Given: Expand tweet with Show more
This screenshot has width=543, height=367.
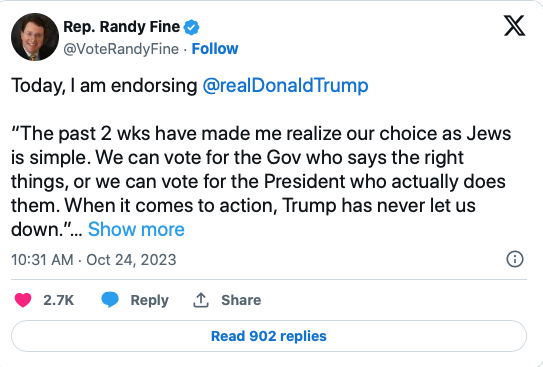Looking at the screenshot, I should click(x=136, y=229).
